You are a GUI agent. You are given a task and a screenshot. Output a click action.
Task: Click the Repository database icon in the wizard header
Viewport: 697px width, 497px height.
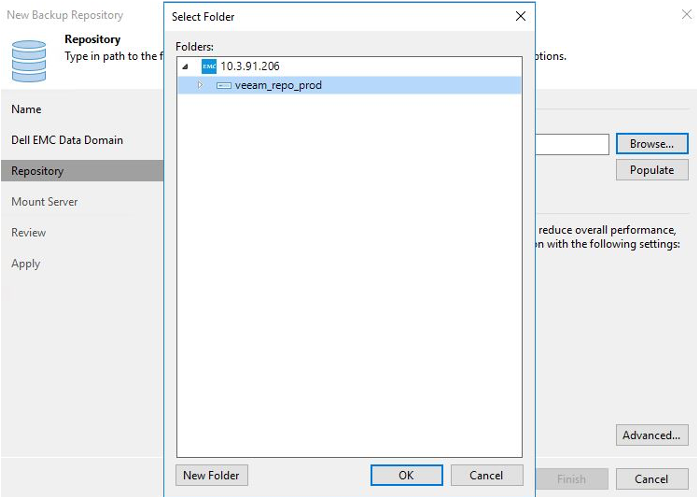pyautogui.click(x=29, y=59)
